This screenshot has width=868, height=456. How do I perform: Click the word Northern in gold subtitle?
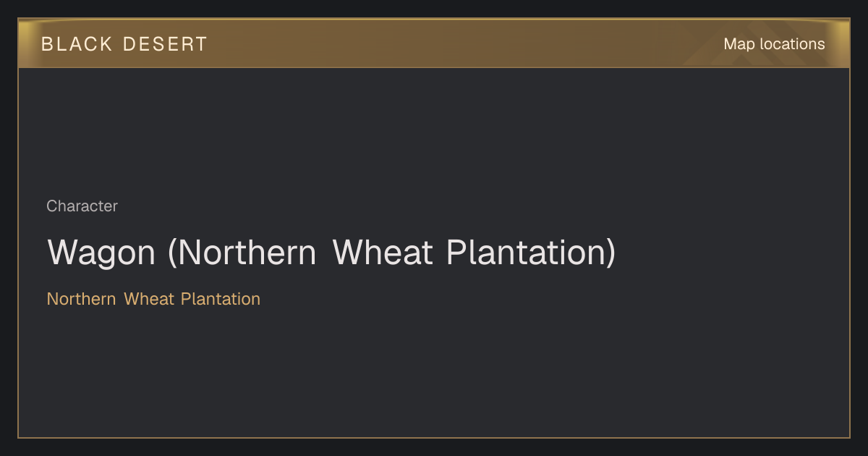pos(81,299)
